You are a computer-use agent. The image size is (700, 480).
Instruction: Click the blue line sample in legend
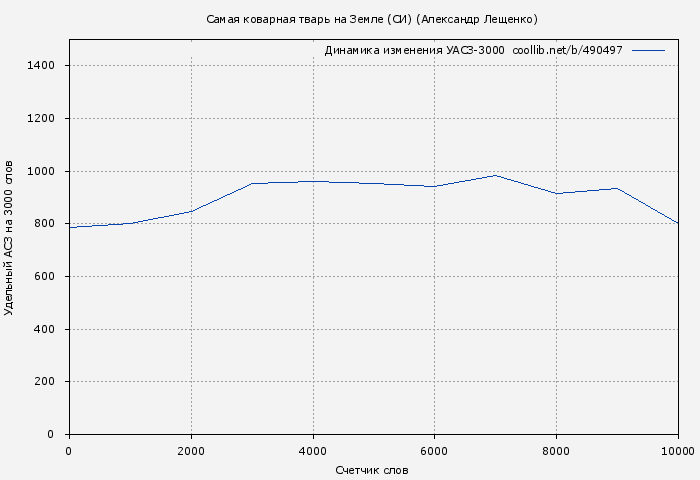pyautogui.click(x=648, y=50)
